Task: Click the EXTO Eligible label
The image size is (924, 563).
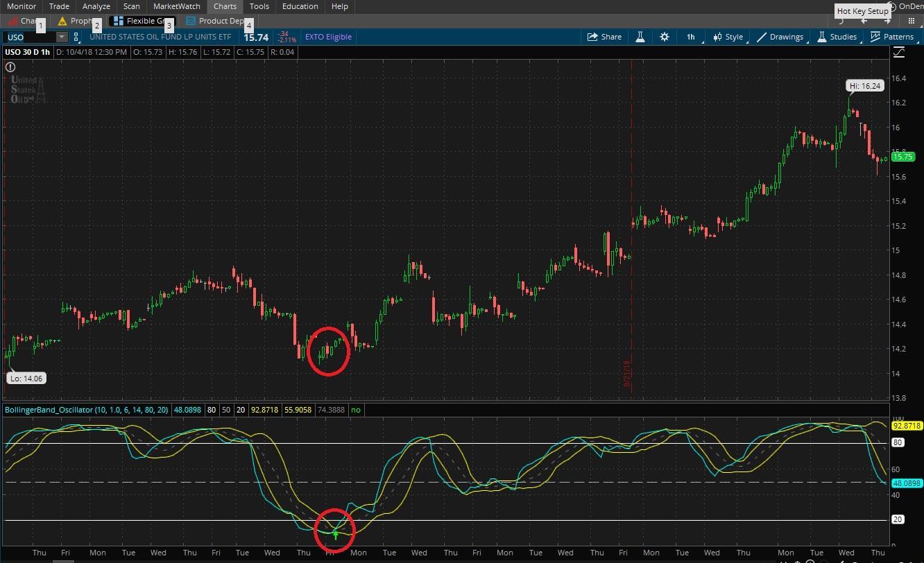Action: click(329, 37)
